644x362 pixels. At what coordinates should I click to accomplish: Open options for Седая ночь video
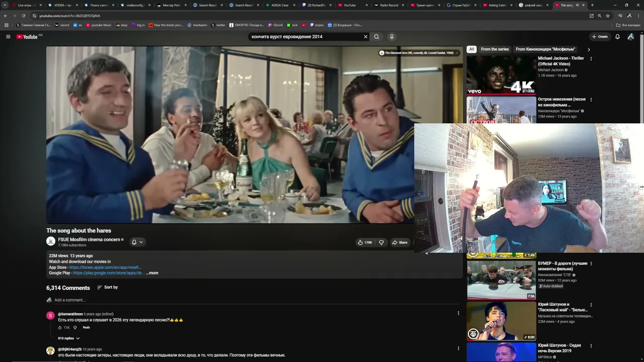591,346
